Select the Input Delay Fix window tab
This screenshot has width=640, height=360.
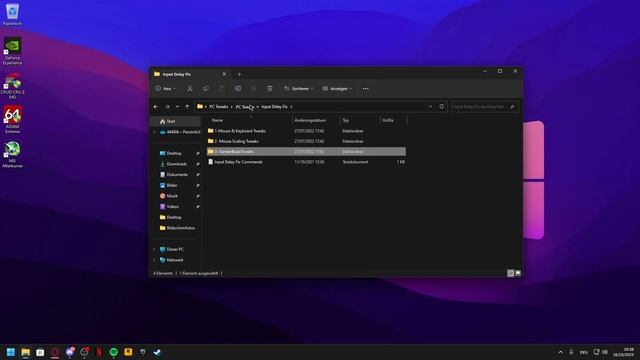click(x=190, y=74)
